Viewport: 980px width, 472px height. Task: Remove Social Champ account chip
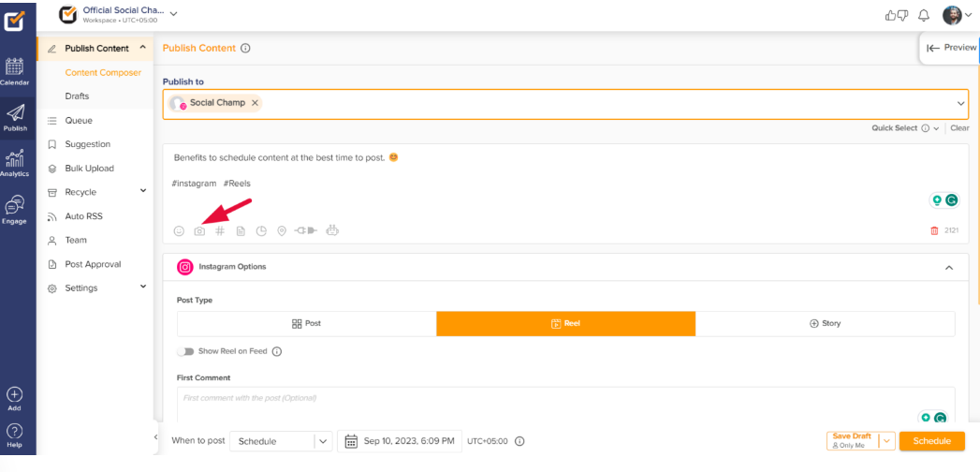(x=255, y=103)
